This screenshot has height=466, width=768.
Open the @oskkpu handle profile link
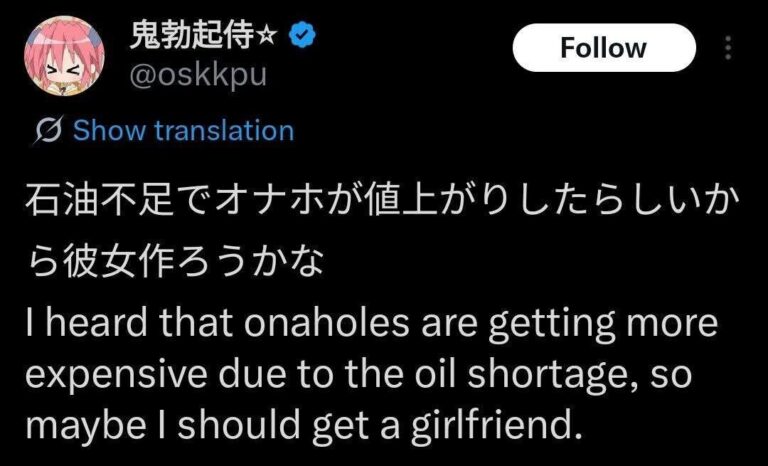pos(199,75)
